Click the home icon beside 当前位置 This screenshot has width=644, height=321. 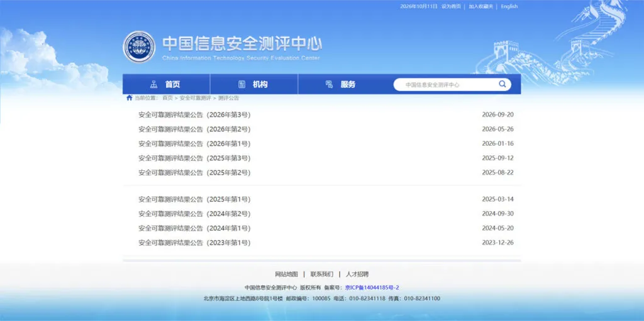[x=130, y=98]
